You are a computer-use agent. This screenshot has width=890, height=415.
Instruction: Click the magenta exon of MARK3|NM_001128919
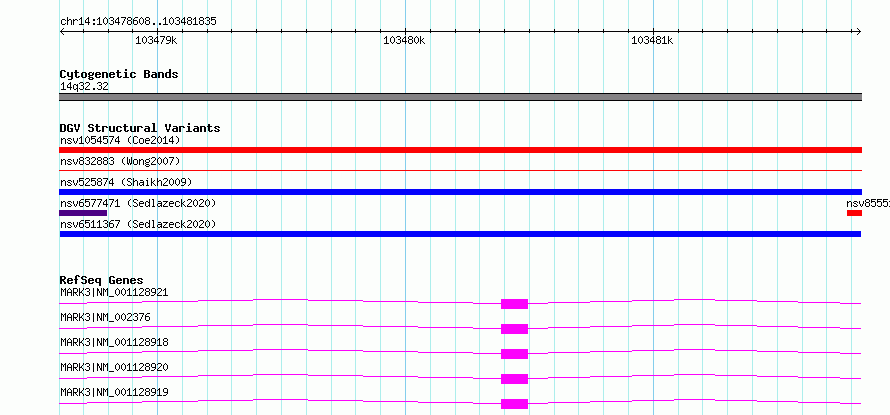point(514,404)
